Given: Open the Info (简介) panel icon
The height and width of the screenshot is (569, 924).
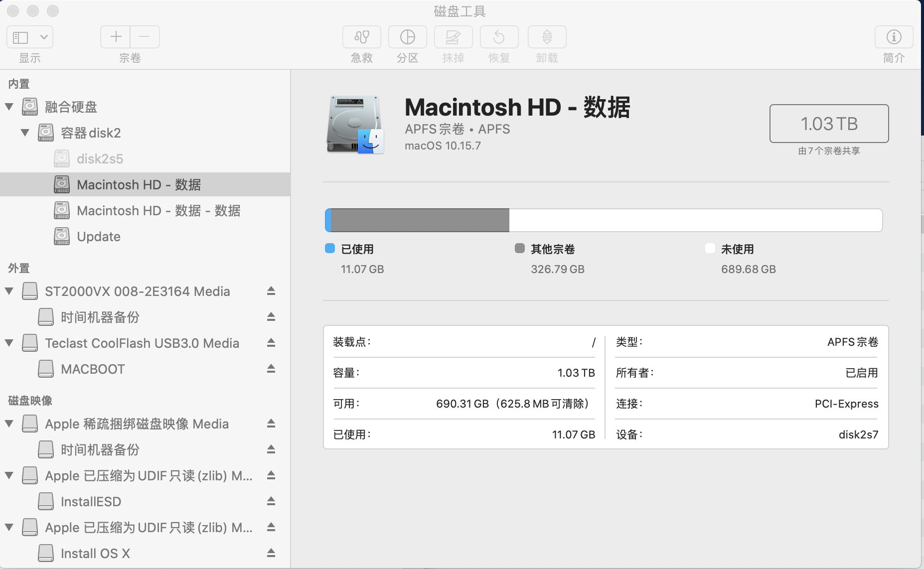Looking at the screenshot, I should tap(894, 37).
